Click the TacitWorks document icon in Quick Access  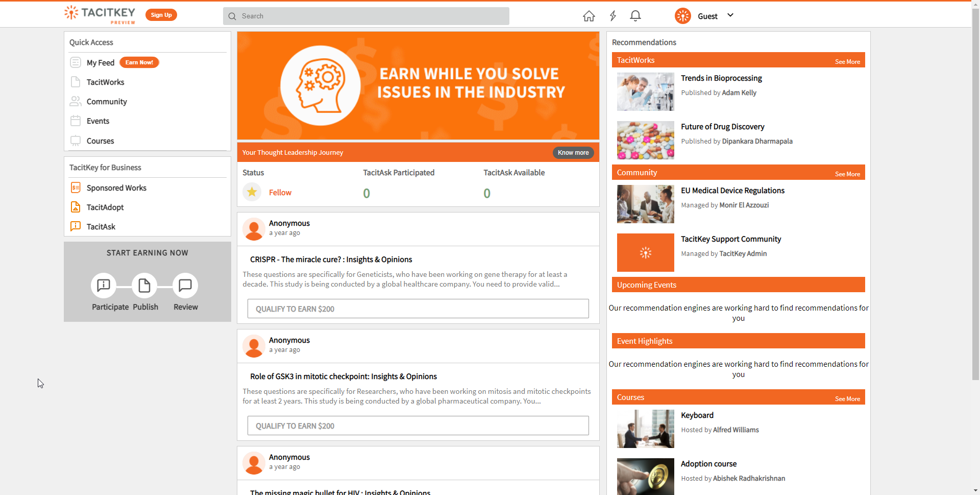click(76, 82)
